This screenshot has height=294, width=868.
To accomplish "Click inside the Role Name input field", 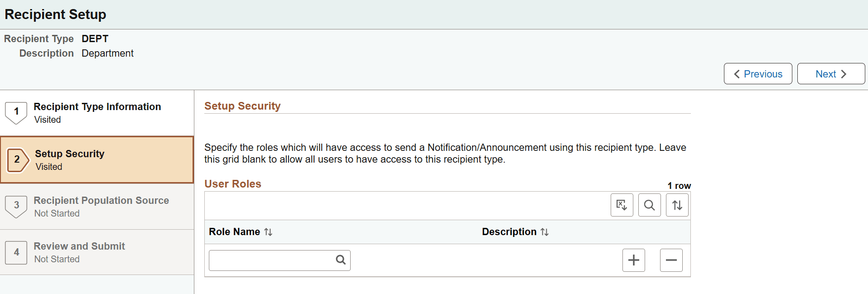I will pyautogui.click(x=272, y=260).
